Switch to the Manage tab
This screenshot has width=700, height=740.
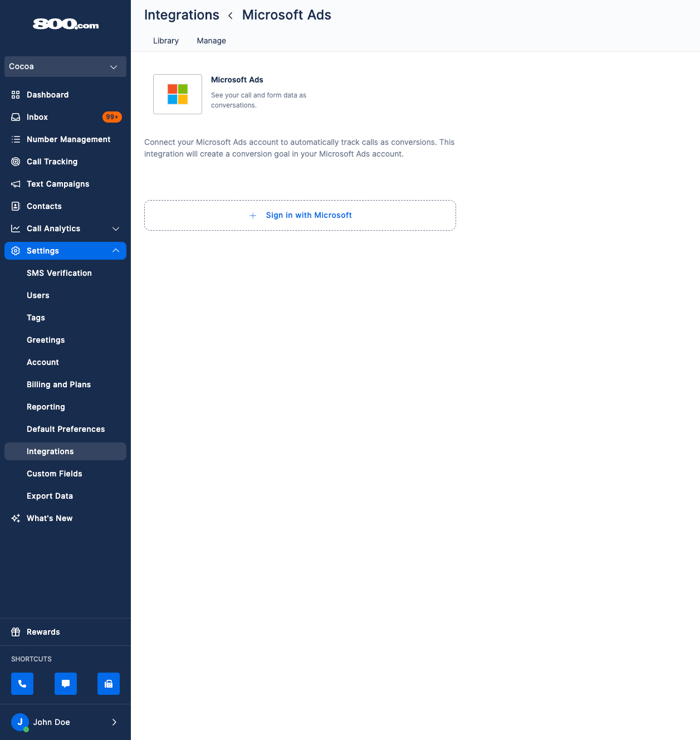click(x=212, y=41)
